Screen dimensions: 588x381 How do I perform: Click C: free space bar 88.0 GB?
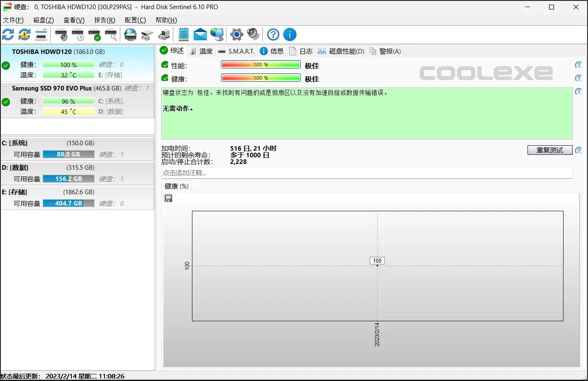pyautogui.click(x=68, y=154)
